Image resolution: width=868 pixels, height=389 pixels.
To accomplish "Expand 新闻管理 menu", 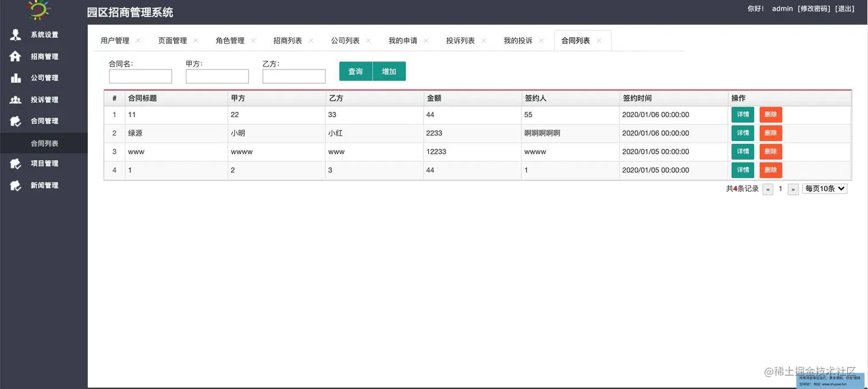I will tap(44, 185).
